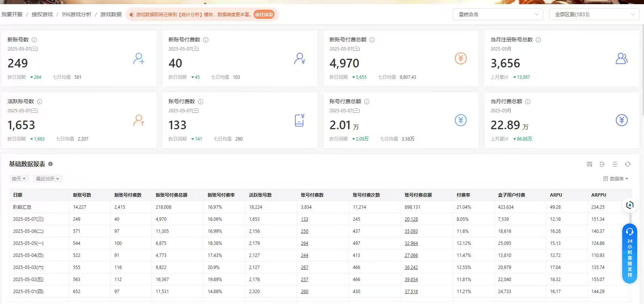The height and width of the screenshot is (304, 644).
Task: Go to 授权游戏 in the breadcrumb
Action: coord(42,14)
